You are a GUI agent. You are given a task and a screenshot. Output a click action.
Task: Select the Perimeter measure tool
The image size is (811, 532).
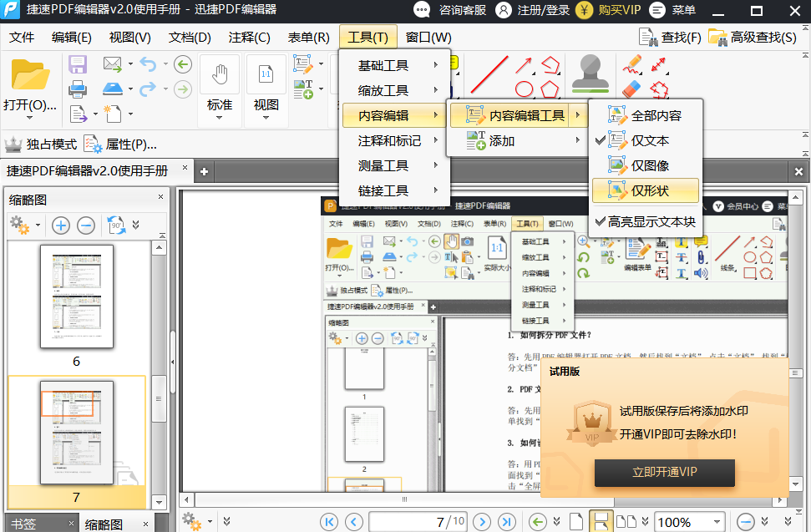click(658, 90)
